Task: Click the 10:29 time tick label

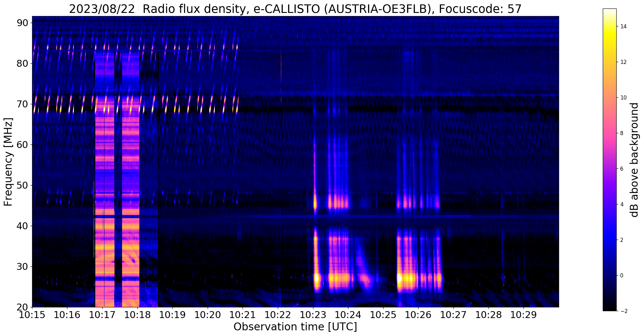Action: click(x=524, y=315)
